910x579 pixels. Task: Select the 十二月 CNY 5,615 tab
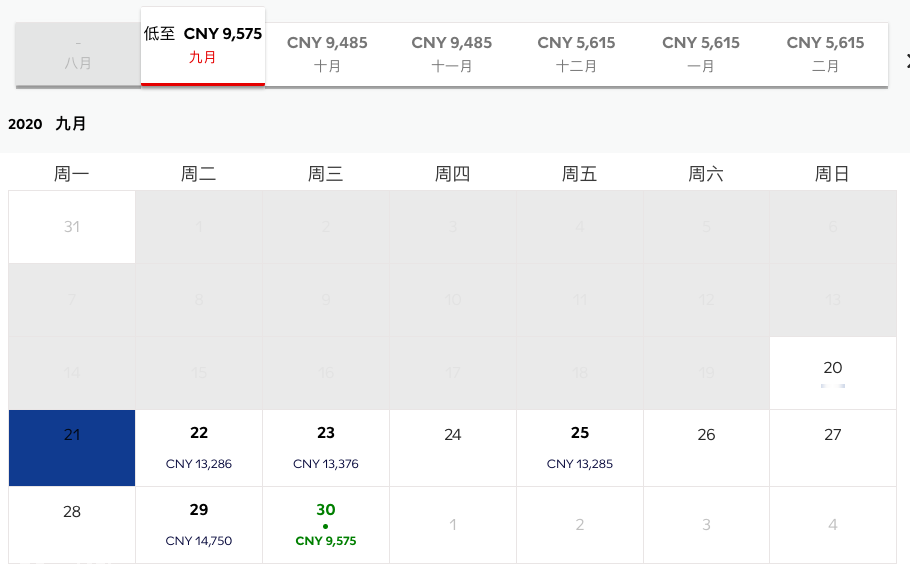tap(576, 55)
